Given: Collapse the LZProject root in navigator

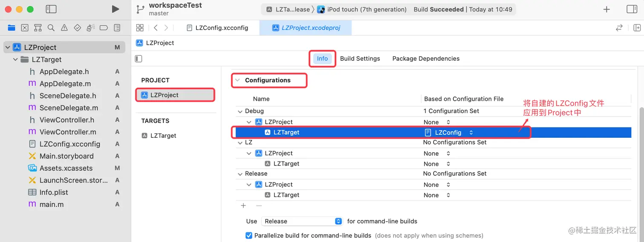Looking at the screenshot, I should click(x=8, y=47).
